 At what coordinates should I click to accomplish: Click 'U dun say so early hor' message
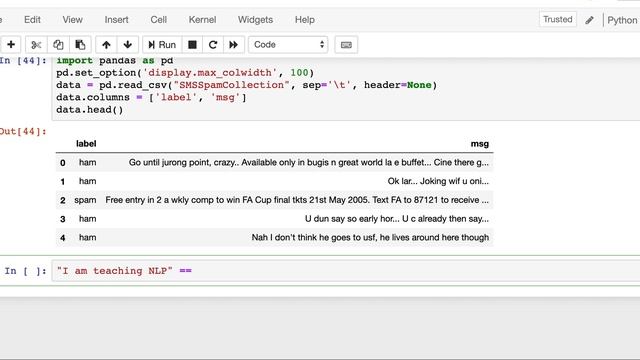[x=397, y=219]
